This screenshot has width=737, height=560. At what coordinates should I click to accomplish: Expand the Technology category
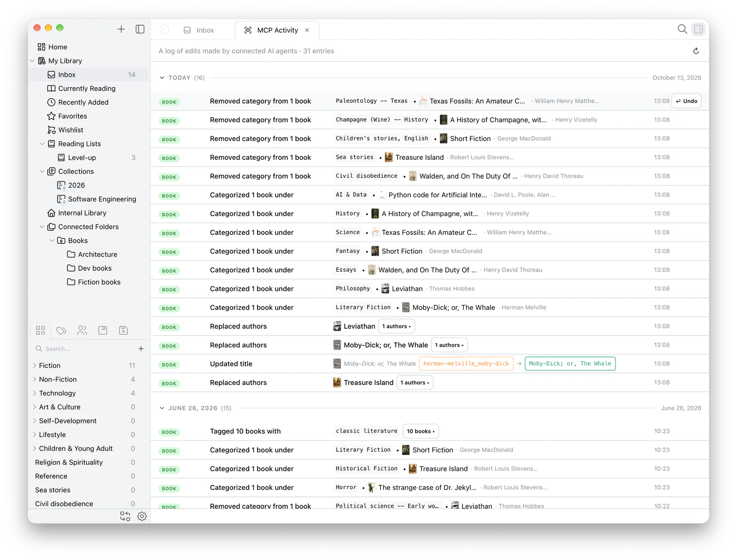pos(35,393)
